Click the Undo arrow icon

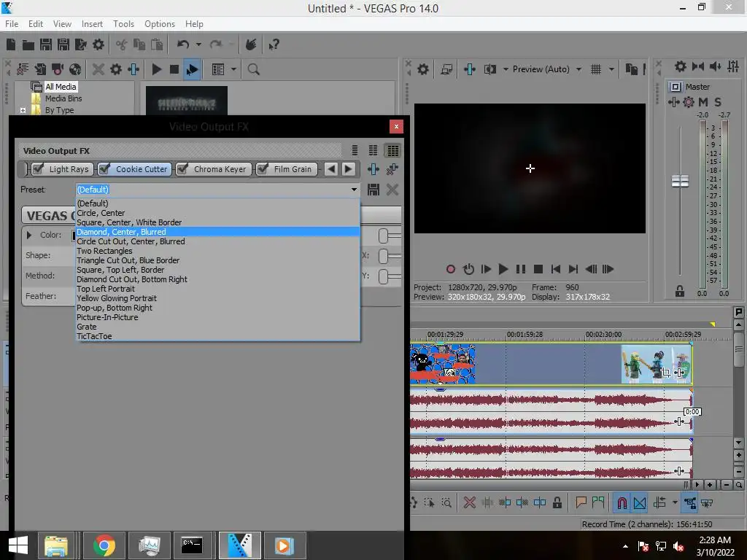pyautogui.click(x=183, y=44)
